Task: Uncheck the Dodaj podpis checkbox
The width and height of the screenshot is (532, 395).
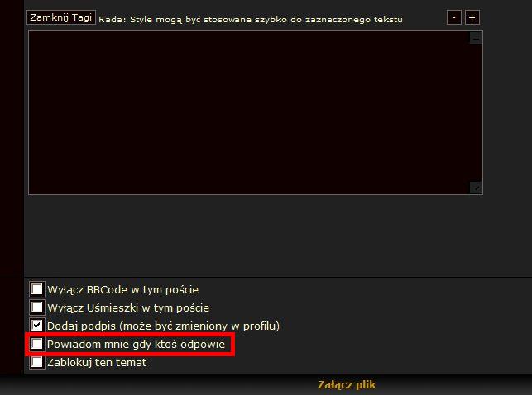Action: (37, 326)
